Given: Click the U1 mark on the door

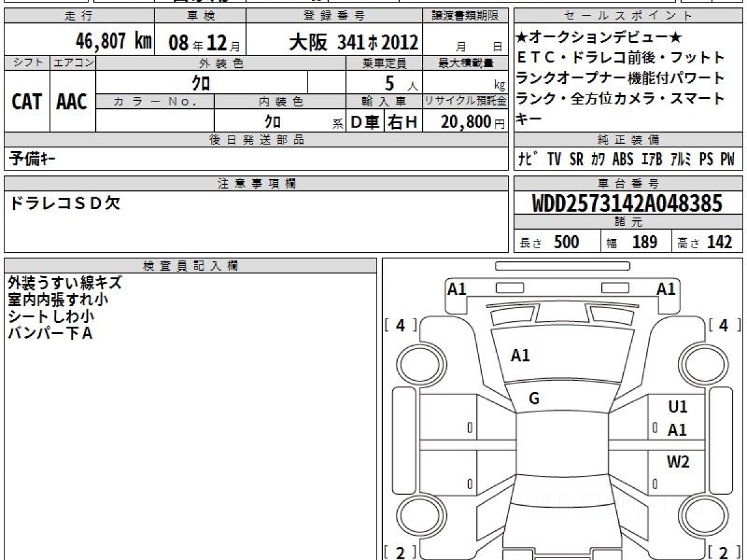Looking at the screenshot, I should click(x=678, y=408).
